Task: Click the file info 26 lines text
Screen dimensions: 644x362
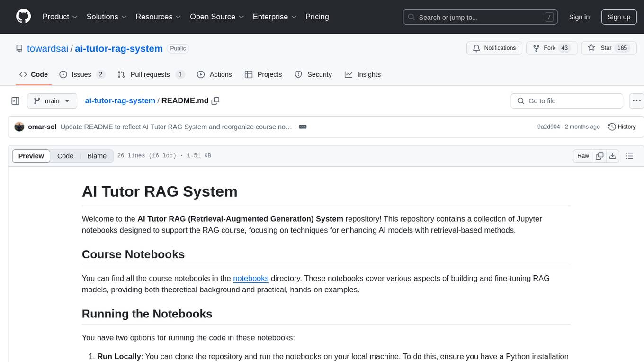Action: click(164, 156)
